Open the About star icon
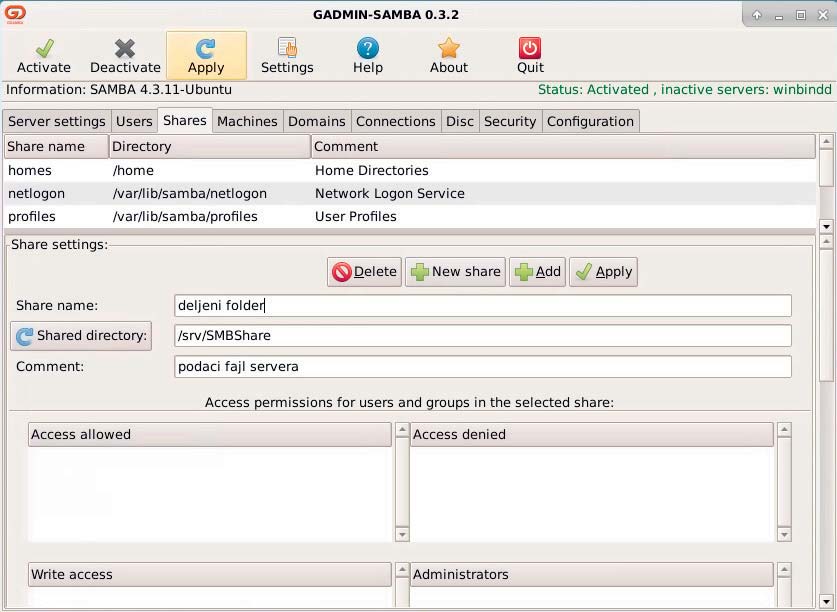Image resolution: width=837 pixels, height=612 pixels. coord(449,48)
